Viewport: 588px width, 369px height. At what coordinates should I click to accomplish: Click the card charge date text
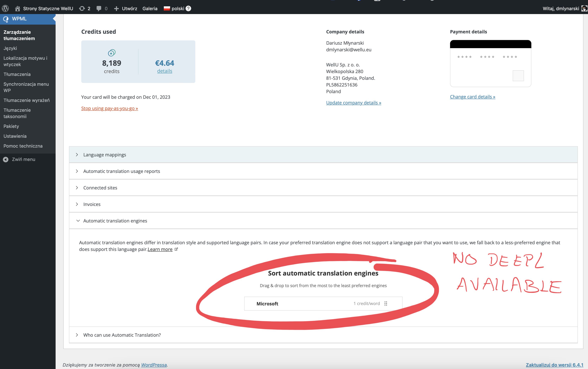(125, 97)
